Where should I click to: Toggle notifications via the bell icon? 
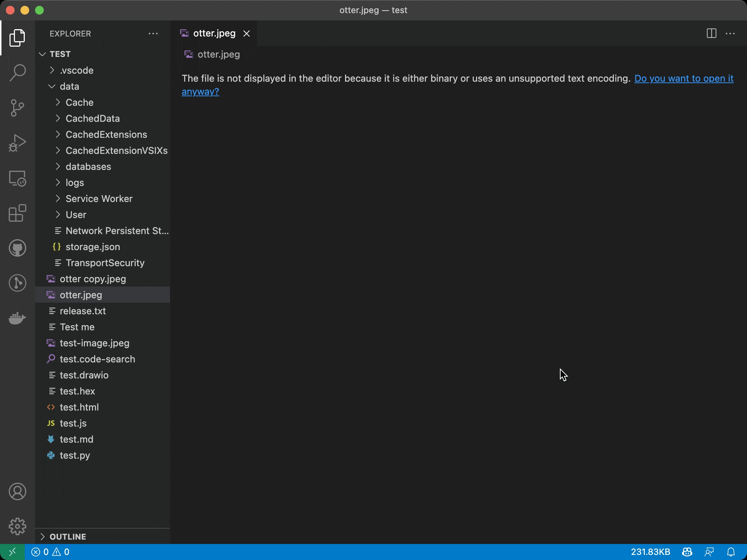pos(731,552)
